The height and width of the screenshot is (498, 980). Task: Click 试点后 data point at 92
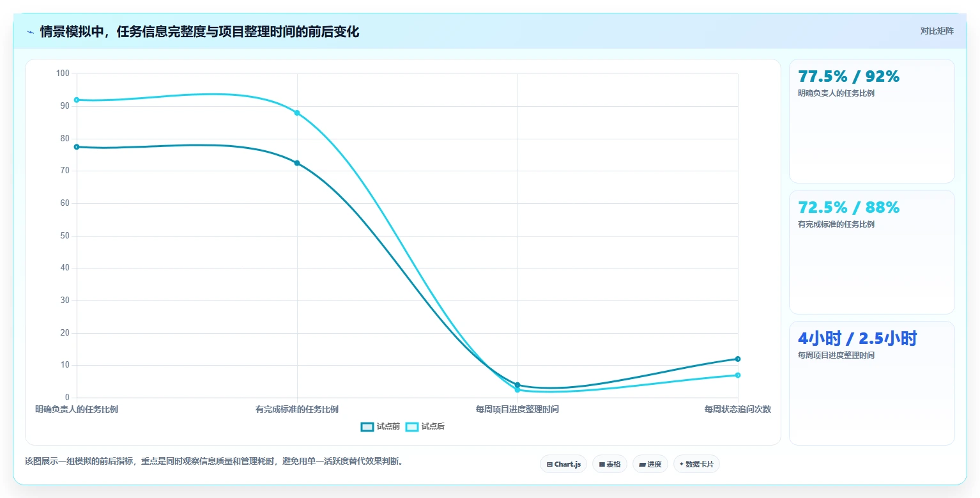[77, 100]
